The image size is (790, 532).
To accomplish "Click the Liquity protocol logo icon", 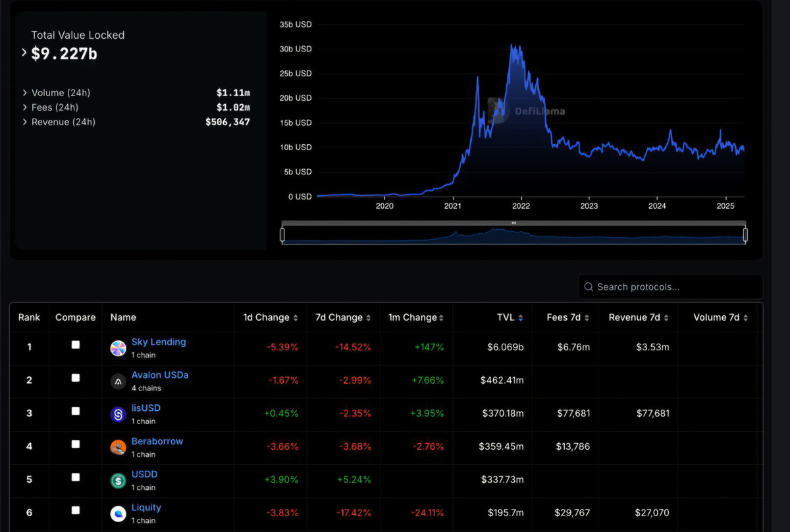I will tap(118, 514).
